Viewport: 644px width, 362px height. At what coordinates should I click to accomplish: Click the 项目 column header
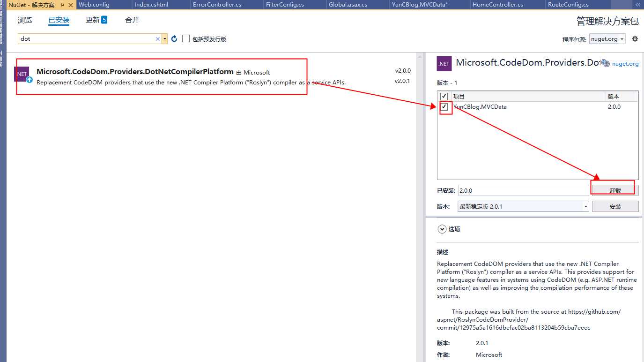tap(459, 96)
